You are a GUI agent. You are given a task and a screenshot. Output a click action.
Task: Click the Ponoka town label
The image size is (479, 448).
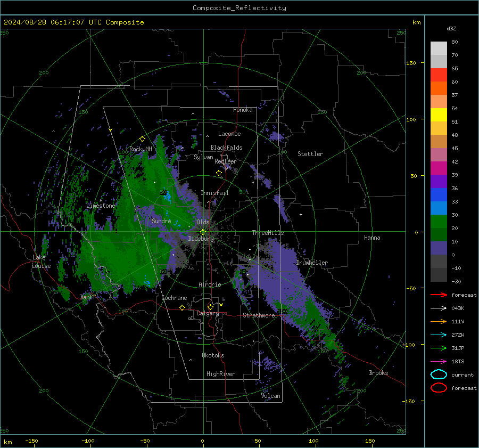tap(243, 110)
